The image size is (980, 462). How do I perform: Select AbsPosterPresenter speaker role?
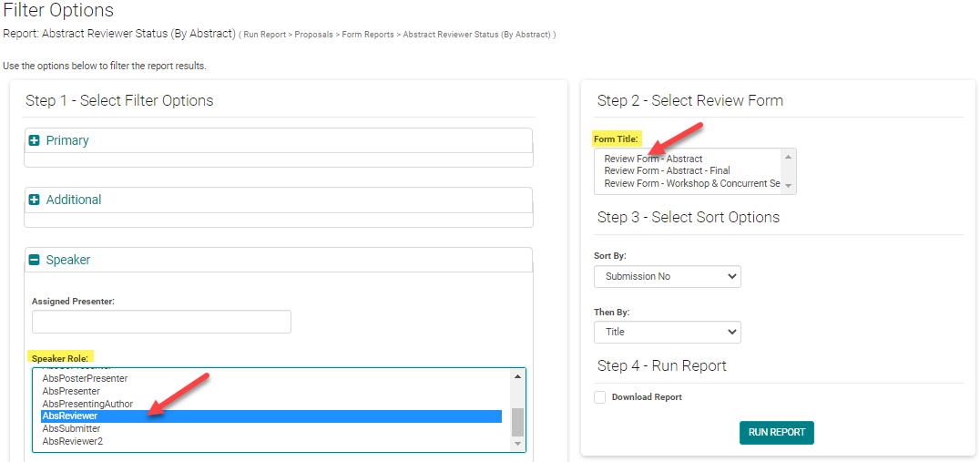click(x=271, y=378)
